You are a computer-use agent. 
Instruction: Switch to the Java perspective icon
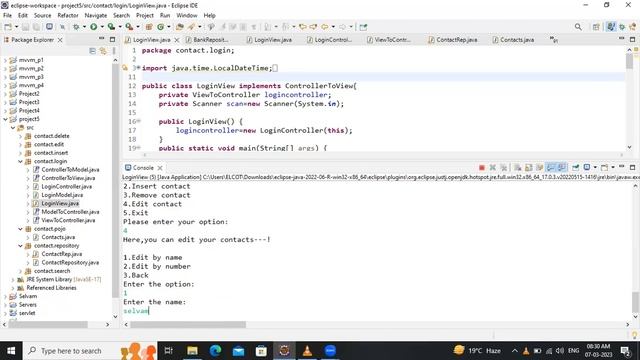pos(611,27)
